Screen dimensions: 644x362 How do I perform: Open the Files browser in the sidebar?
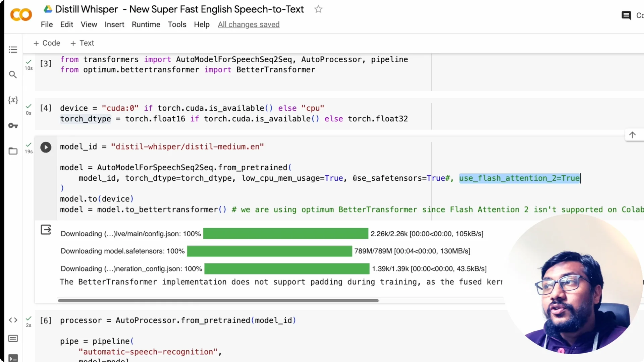coord(13,151)
